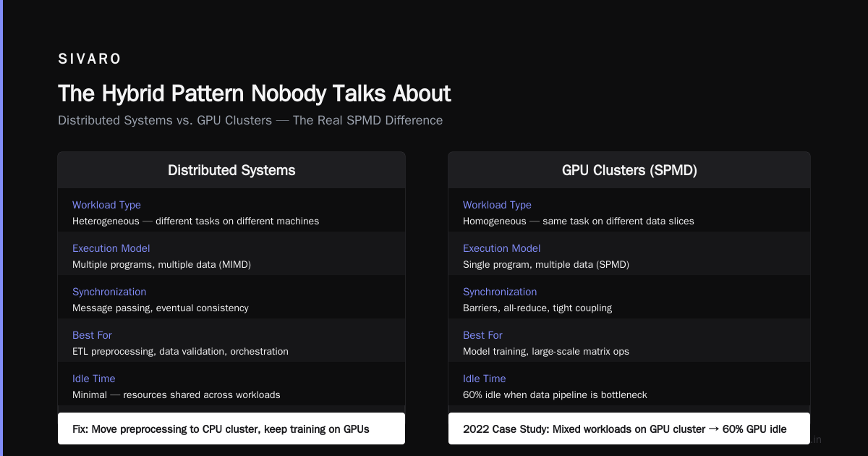Click 'Message passing, eventual consistency' text
868x456 pixels.
pos(161,308)
